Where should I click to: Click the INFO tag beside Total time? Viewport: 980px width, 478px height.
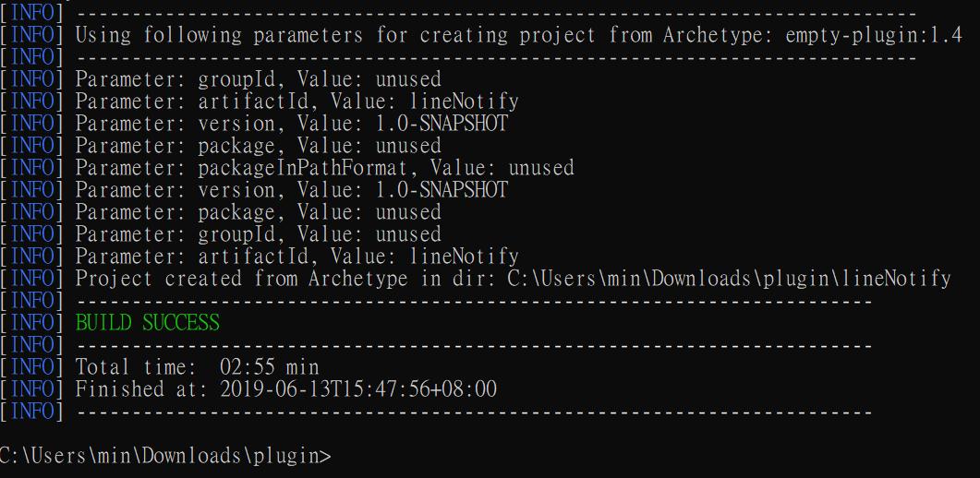[32, 367]
